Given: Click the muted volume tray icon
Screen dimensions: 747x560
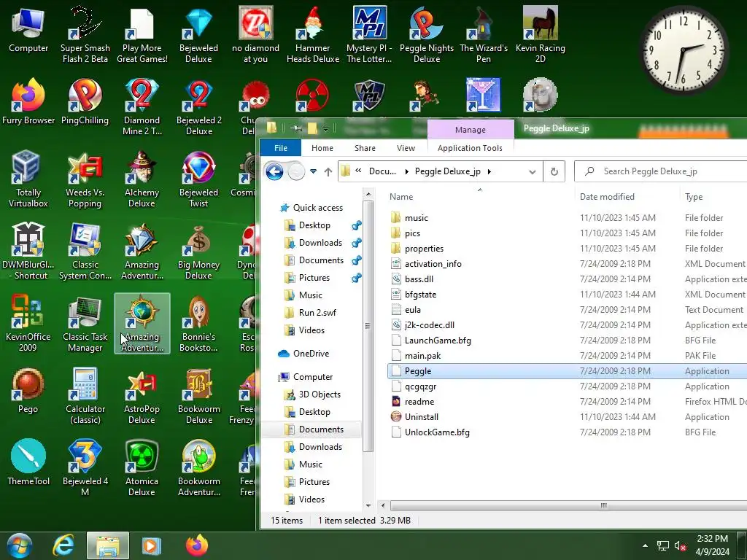Looking at the screenshot, I should pos(680,546).
